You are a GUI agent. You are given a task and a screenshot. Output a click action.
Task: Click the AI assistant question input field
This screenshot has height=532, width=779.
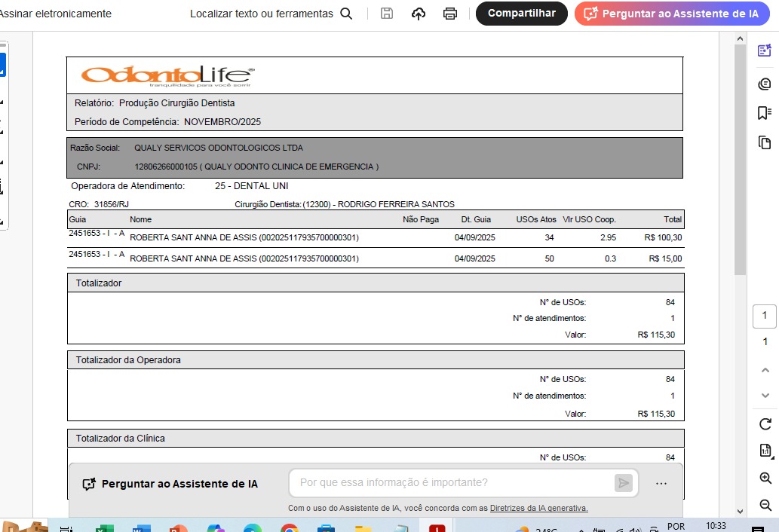coord(452,483)
